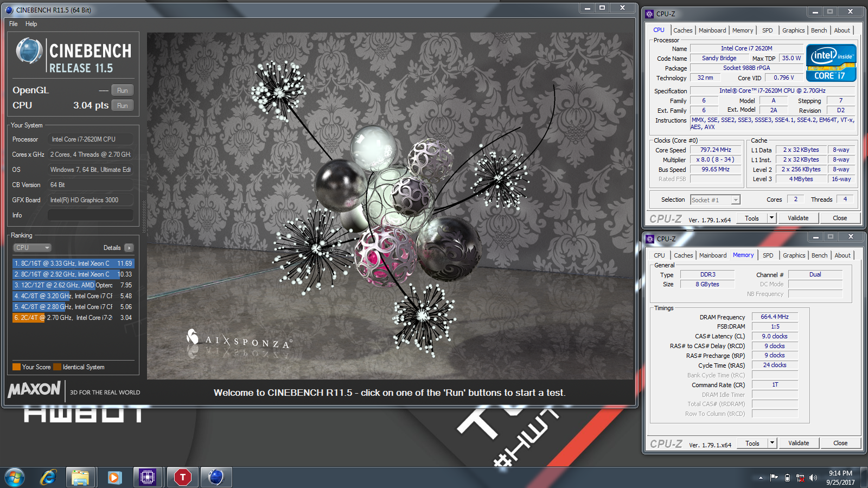Click the MAXON logo
Viewport: 868px width, 488px height.
click(x=34, y=389)
